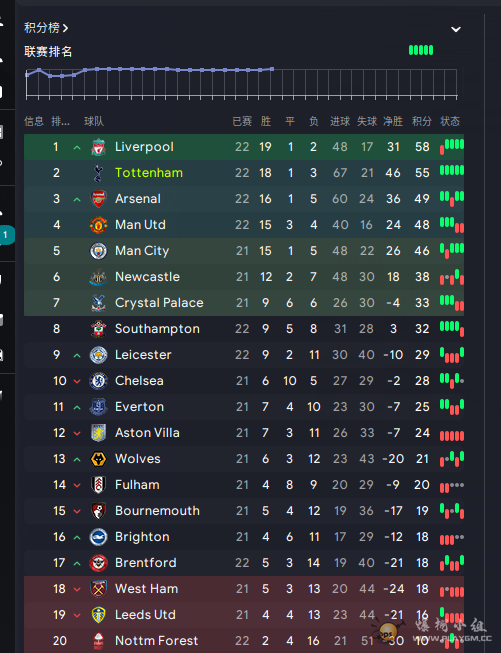
Task: Open the Leeds Utd crest icon
Action: point(98,615)
